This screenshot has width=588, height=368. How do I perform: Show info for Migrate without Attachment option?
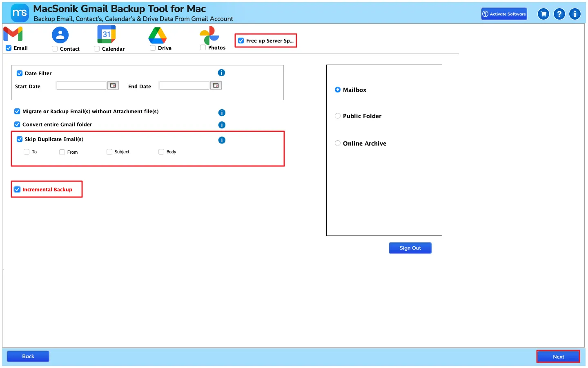[x=222, y=113]
